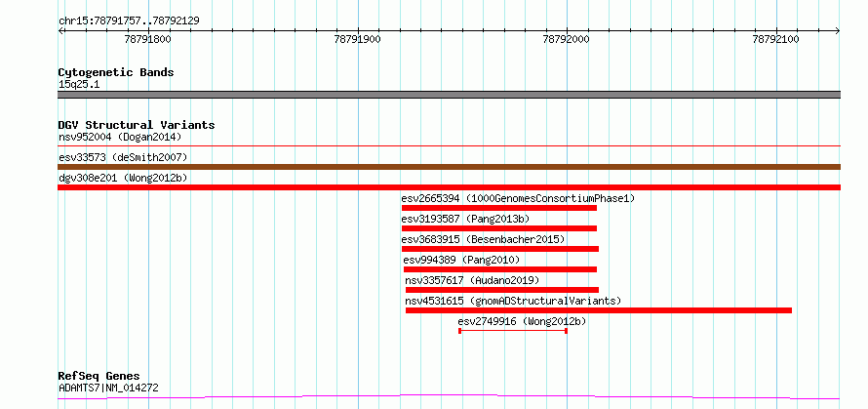The height and width of the screenshot is (409, 868).
Task: Select the red bar under esv994389
Action: click(x=500, y=269)
